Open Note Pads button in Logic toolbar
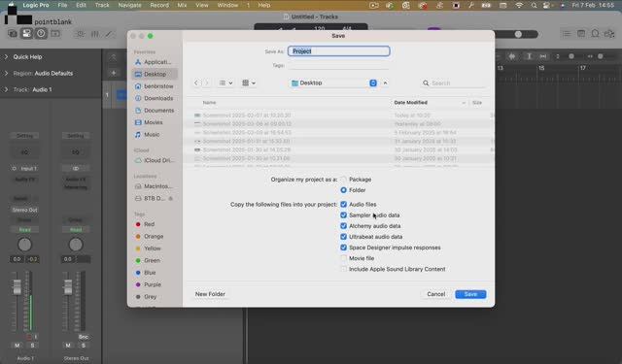622x364 pixels. [x=581, y=34]
